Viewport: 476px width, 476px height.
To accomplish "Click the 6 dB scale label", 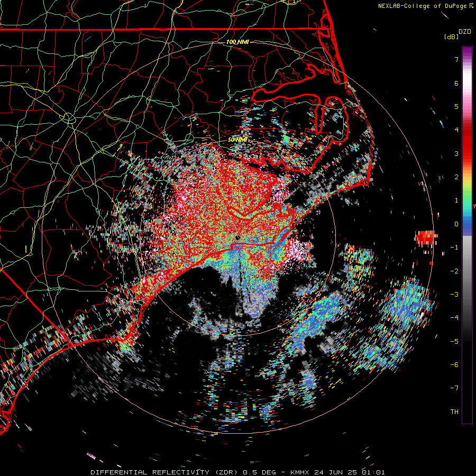I will coord(456,83).
